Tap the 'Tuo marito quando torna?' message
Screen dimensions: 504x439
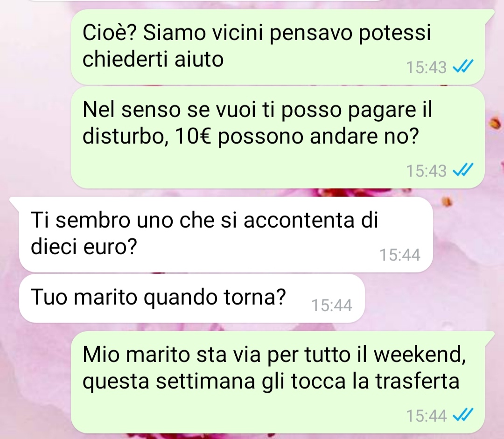pyautogui.click(x=192, y=298)
